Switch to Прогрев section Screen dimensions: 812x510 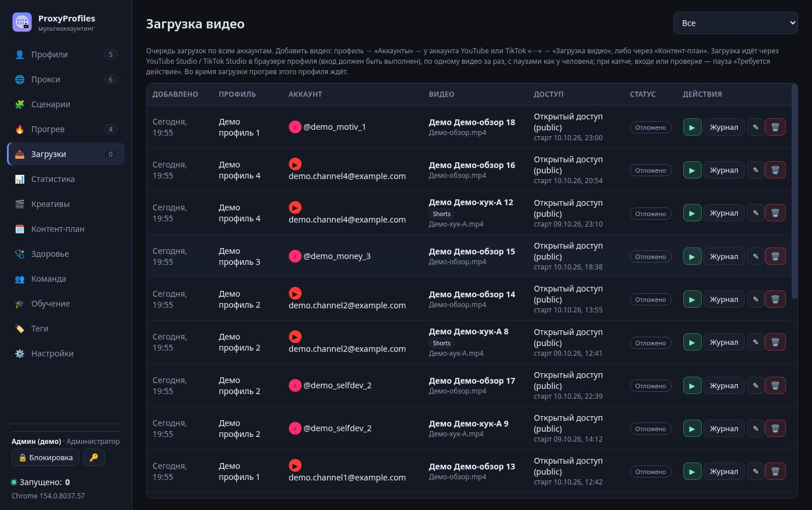[x=66, y=129]
